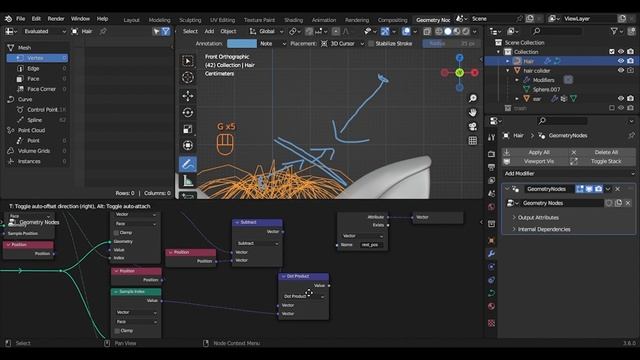This screenshot has height=360, width=640.
Task: Open the Object Data properties tab
Action: pos(491,293)
